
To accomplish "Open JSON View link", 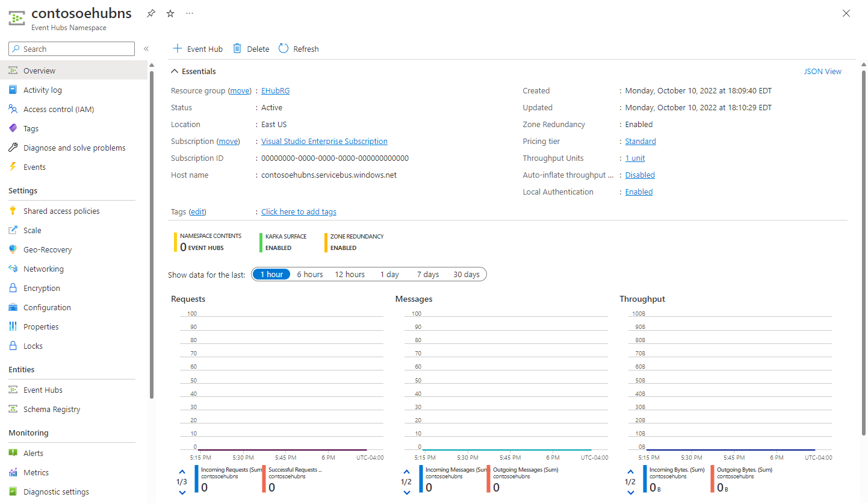I will pos(822,71).
